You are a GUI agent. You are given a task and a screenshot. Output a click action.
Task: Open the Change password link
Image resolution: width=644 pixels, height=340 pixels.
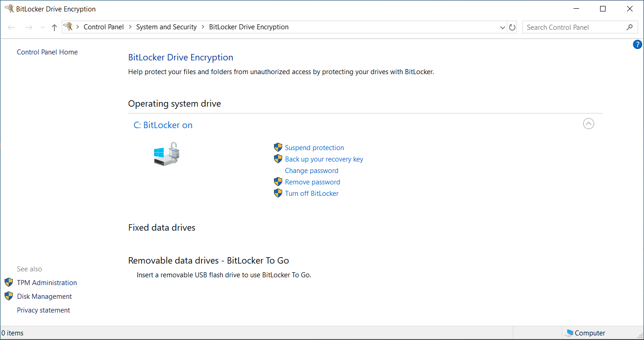[x=311, y=171]
